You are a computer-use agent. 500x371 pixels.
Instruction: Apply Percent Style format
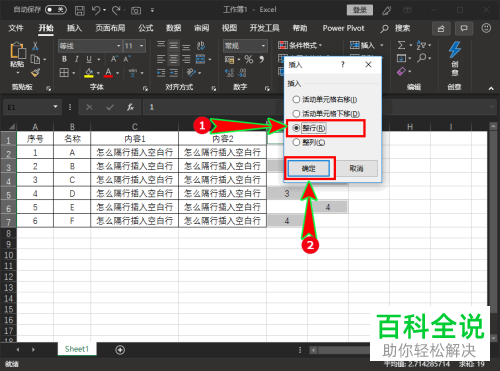249,59
